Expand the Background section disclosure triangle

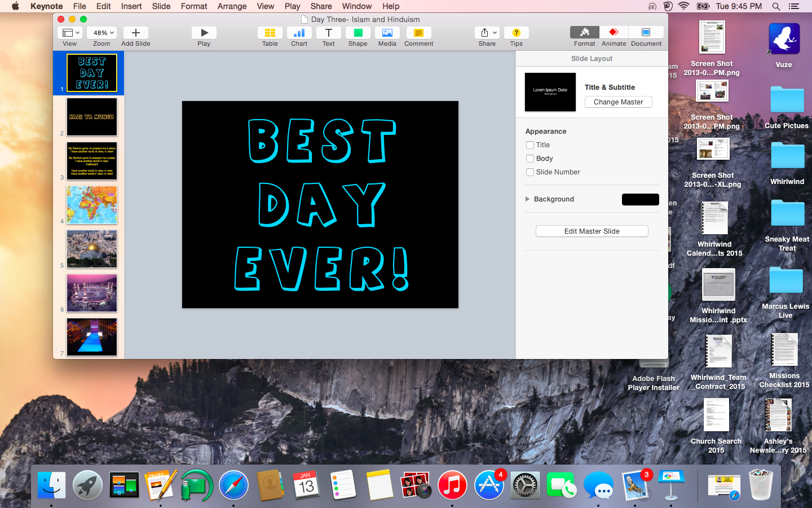(x=528, y=199)
